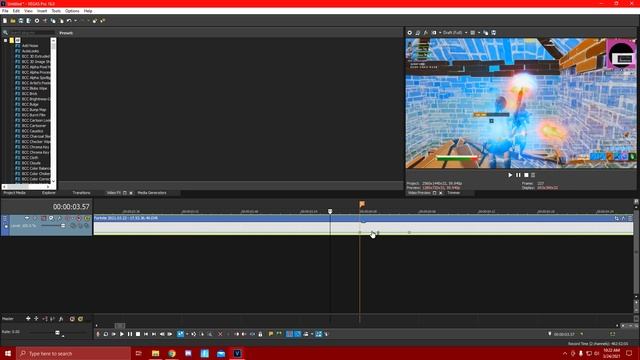Open File Explorer from the taskbar
The height and width of the screenshot is (360, 640).
tap(156, 353)
